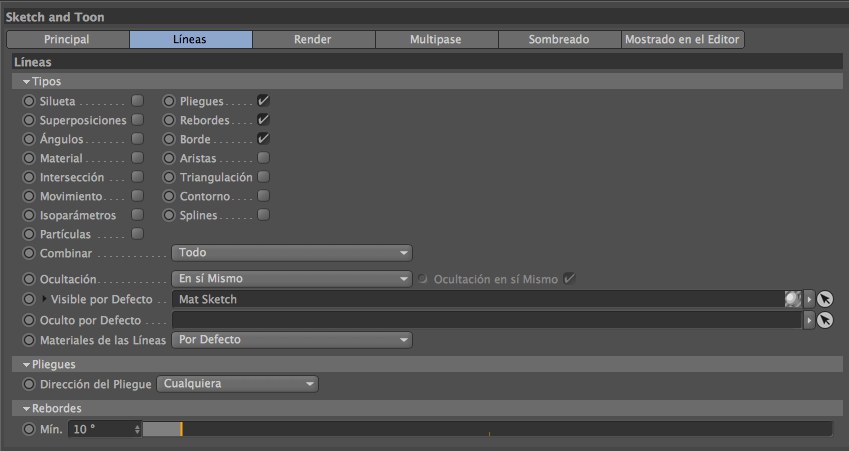Viewport: 849px width, 451px height.
Task: Click the picker cursor icon for Oculto por Defecto
Action: pos(824,320)
